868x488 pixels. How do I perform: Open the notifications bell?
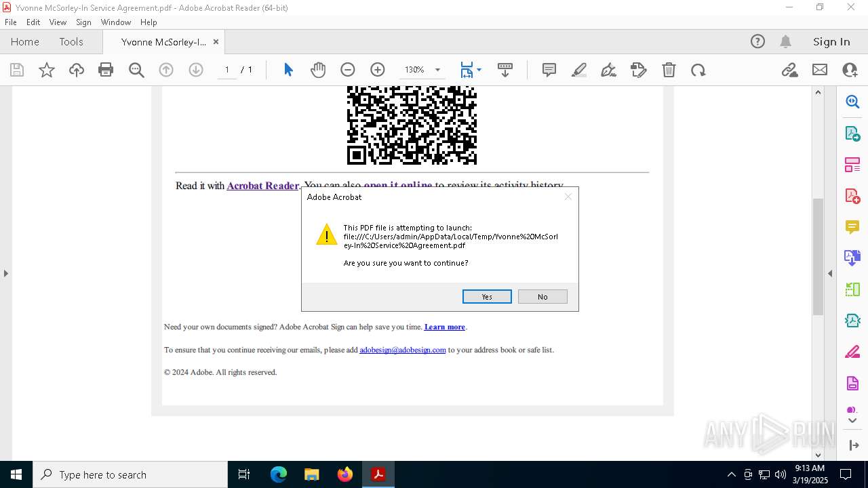(x=786, y=41)
